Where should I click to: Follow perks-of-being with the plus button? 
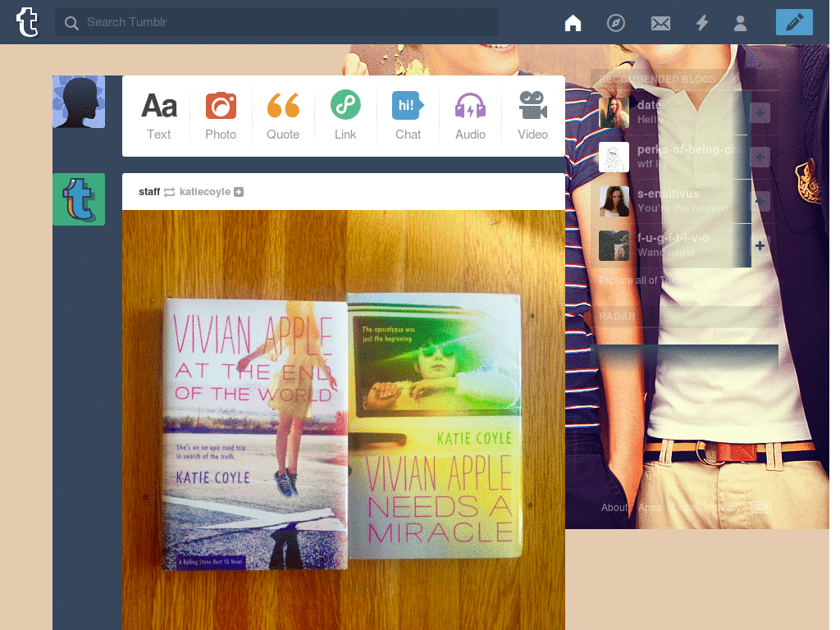[760, 157]
